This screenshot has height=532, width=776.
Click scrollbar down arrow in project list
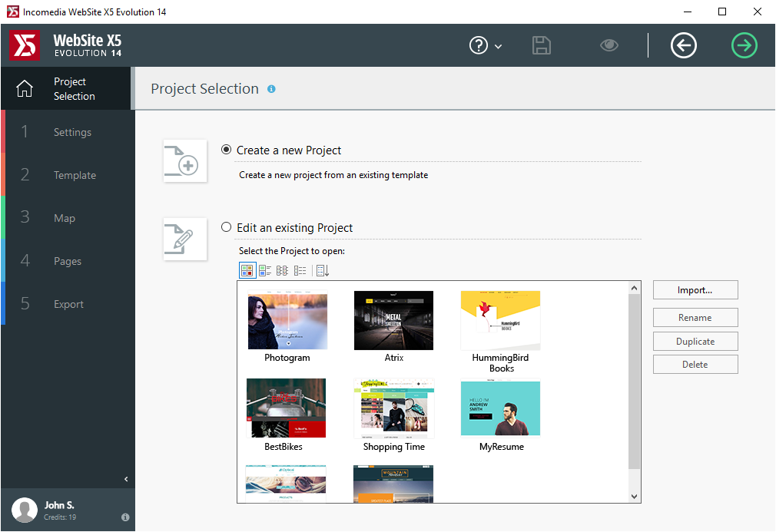click(x=635, y=497)
